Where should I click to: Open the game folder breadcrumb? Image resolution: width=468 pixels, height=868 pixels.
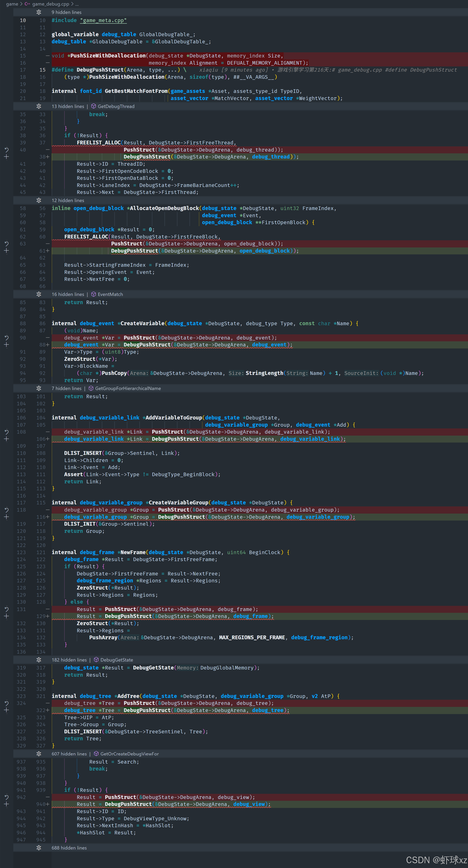12,4
